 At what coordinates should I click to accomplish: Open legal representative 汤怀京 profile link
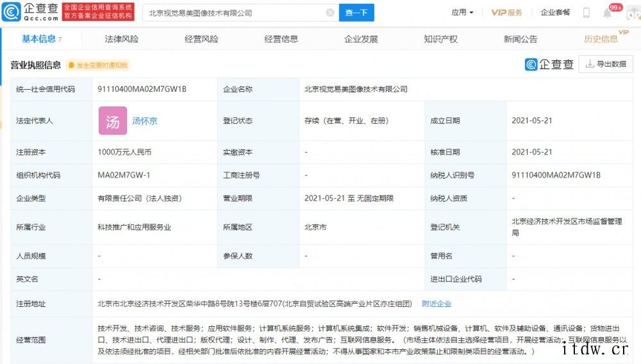[x=145, y=121]
